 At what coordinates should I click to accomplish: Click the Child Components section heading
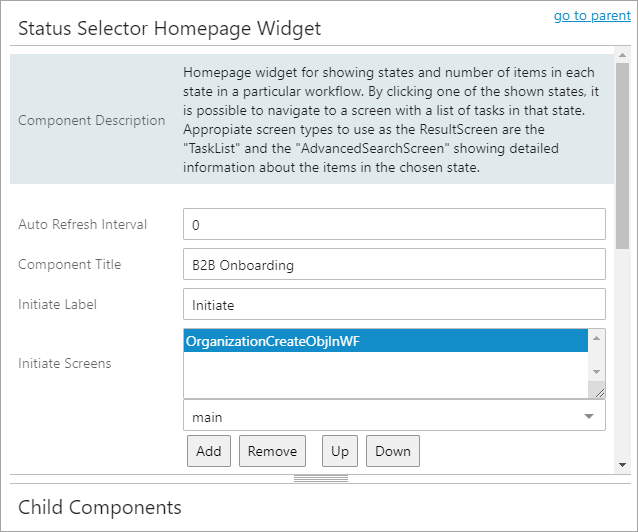[100, 507]
